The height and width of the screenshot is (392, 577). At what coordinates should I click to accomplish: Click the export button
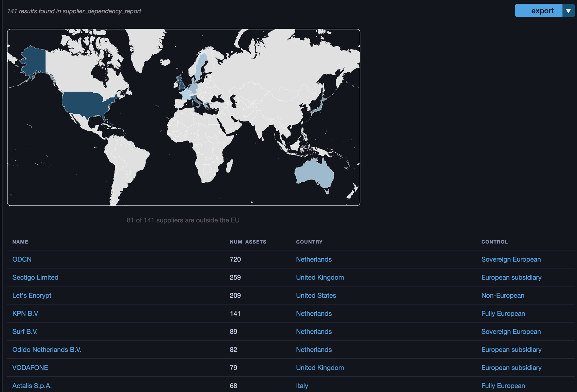[x=539, y=11]
